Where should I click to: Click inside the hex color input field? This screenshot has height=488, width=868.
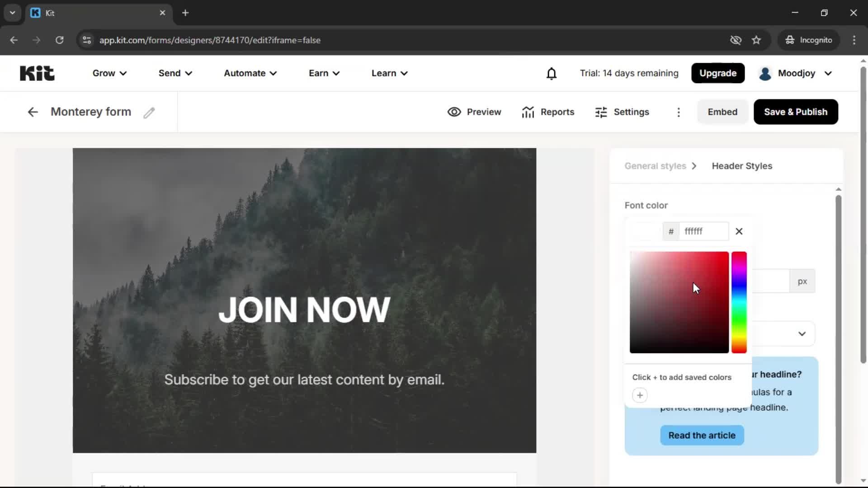(704, 231)
